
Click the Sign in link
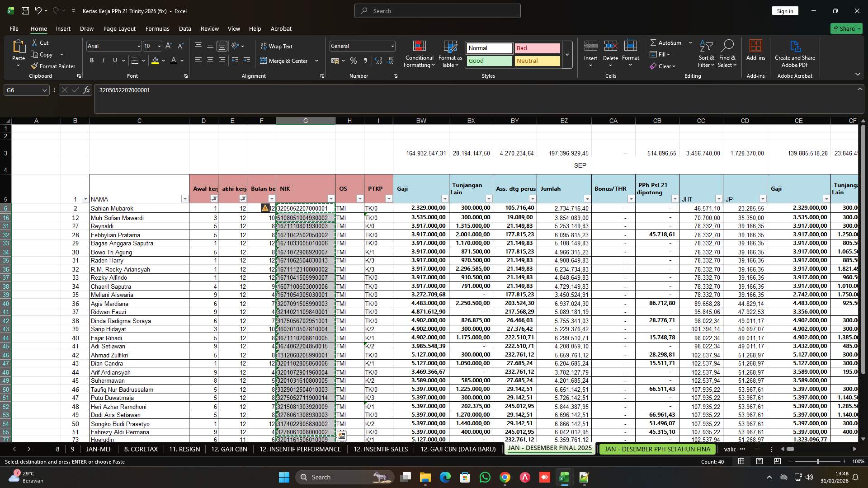[784, 10]
